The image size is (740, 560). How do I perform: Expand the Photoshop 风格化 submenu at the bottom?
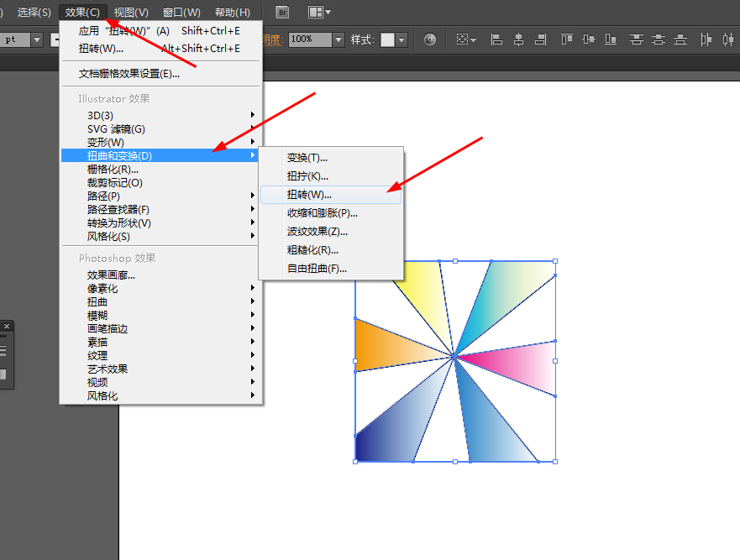point(160,395)
